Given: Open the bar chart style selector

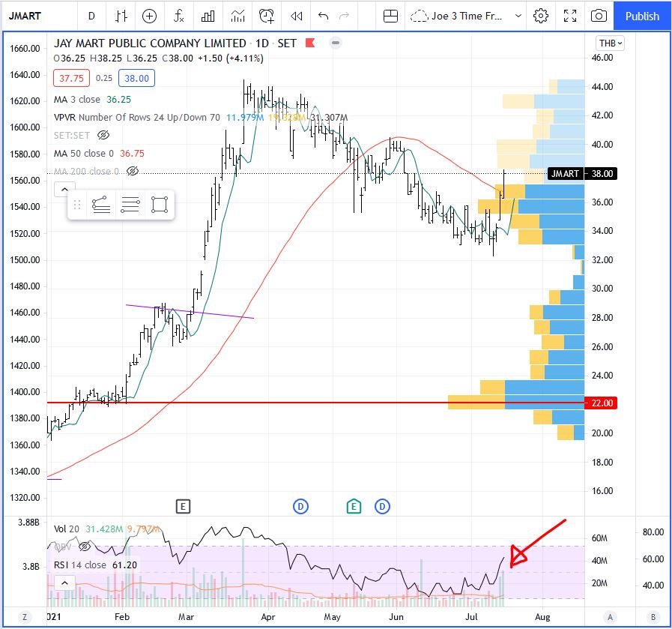Looking at the screenshot, I should pyautogui.click(x=121, y=16).
